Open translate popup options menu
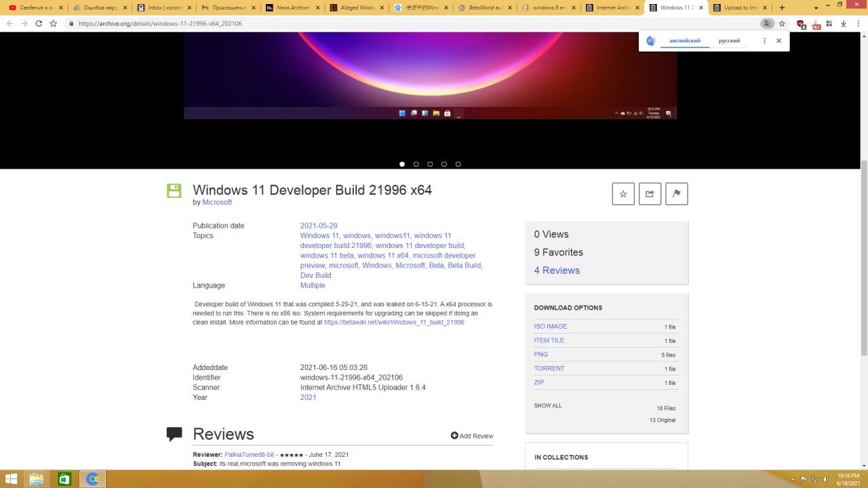The height and width of the screenshot is (488, 868). coord(764,41)
